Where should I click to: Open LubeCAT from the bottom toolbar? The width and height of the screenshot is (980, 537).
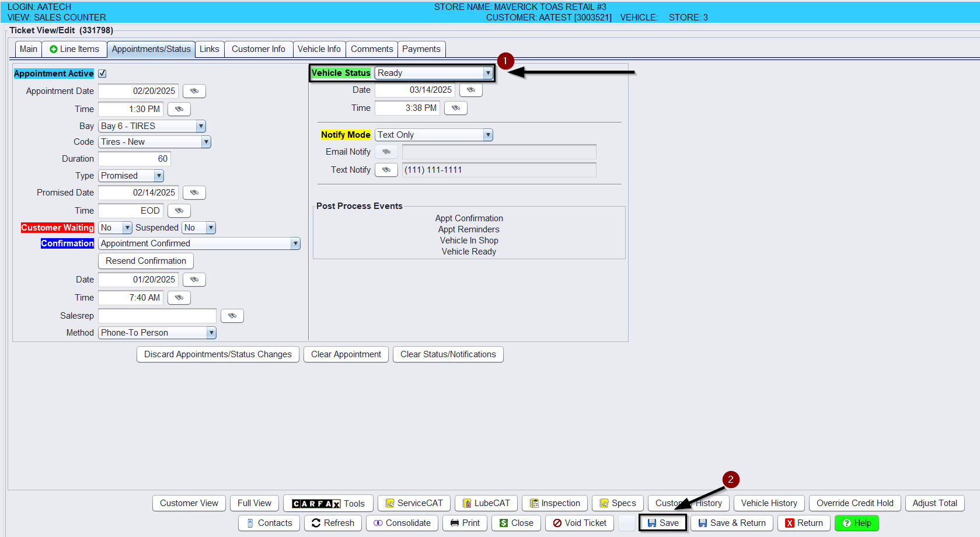coord(486,503)
